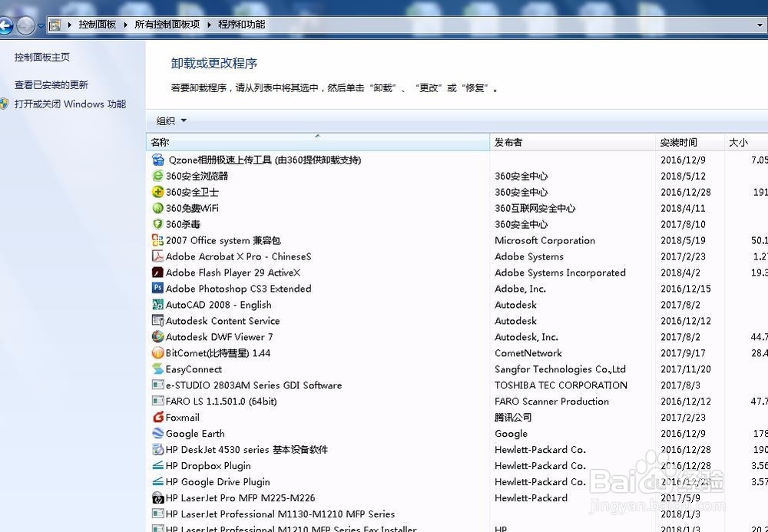Click the install date 2017/9/17

click(683, 353)
